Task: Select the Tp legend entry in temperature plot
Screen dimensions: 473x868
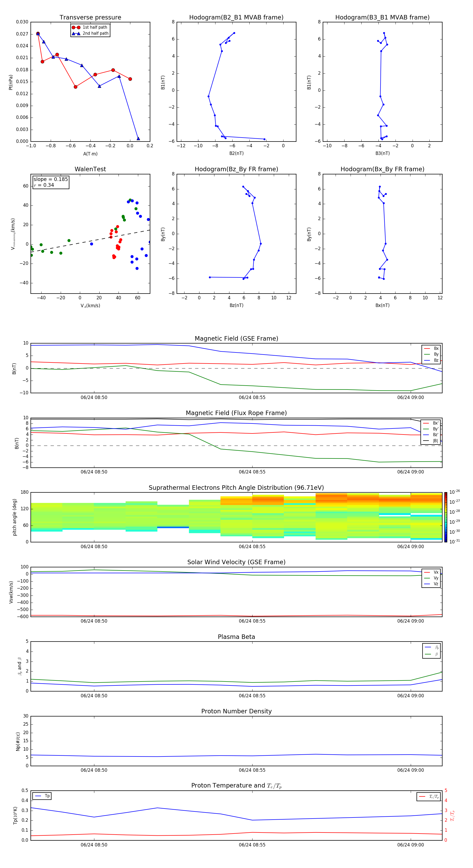Action: 42,796
